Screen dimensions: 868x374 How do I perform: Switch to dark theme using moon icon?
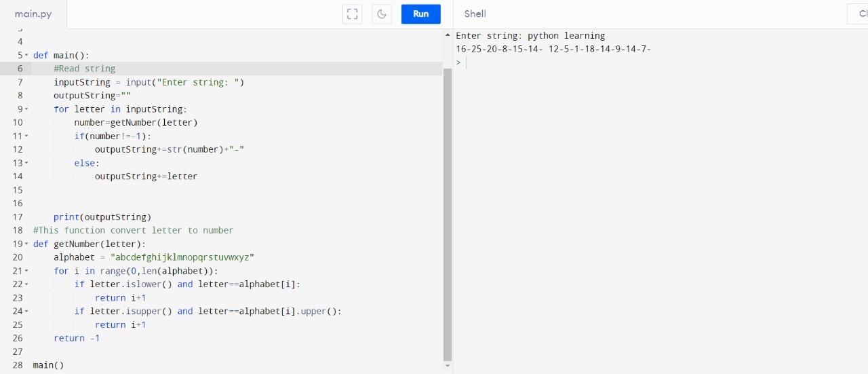point(382,14)
